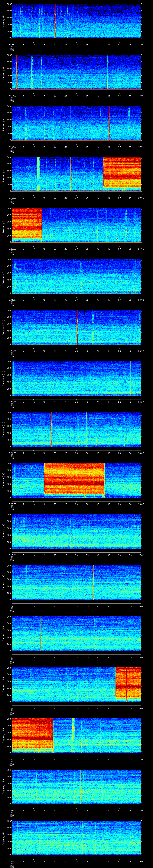The width and height of the screenshot is (153, 868).
Task: Click the '19:00' end time label
Action: tap(141, 146)
